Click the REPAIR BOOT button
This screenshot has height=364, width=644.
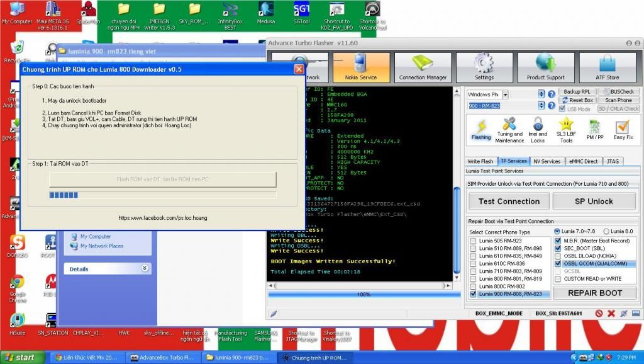pos(595,293)
